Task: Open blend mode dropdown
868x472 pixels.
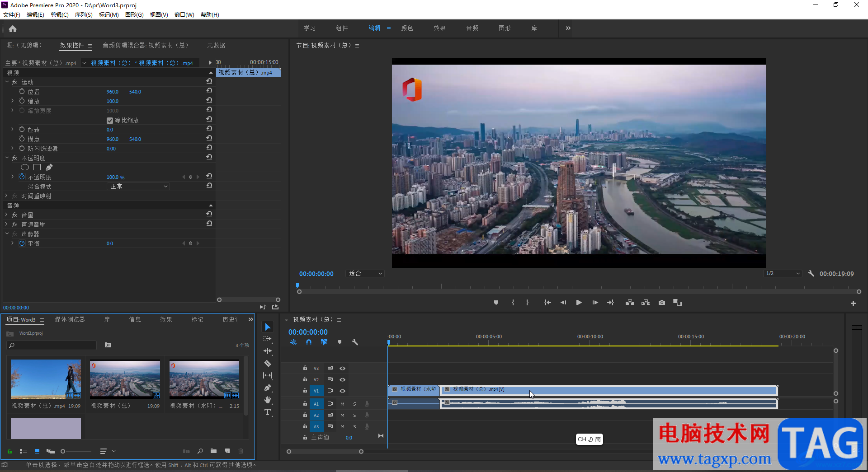Action: (138, 187)
